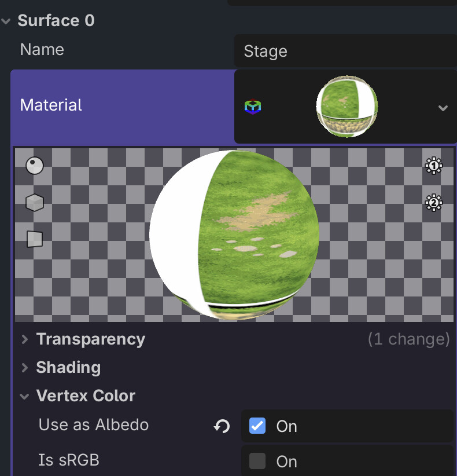Click the small material thumbnail preview
Image resolution: width=457 pixels, height=476 pixels.
point(347,107)
